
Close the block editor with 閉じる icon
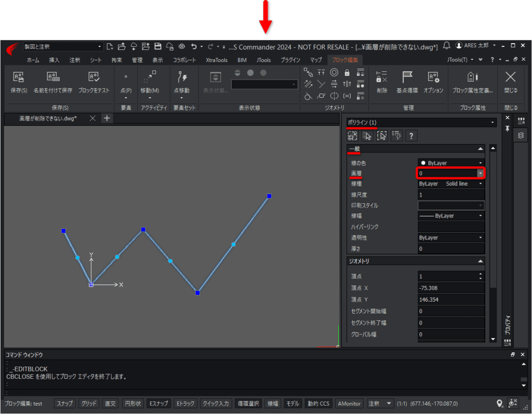pos(510,77)
